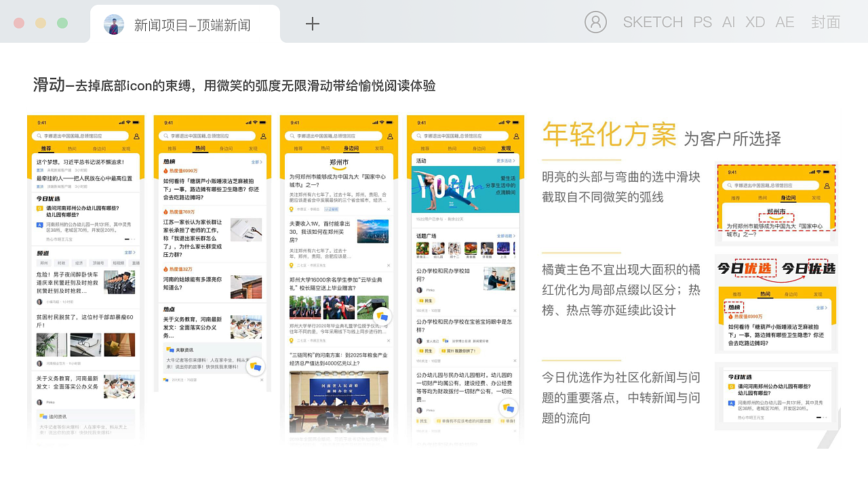Screen dimensions: 868x488
Task: Open 封面 in the top bar
Action: coord(826,22)
